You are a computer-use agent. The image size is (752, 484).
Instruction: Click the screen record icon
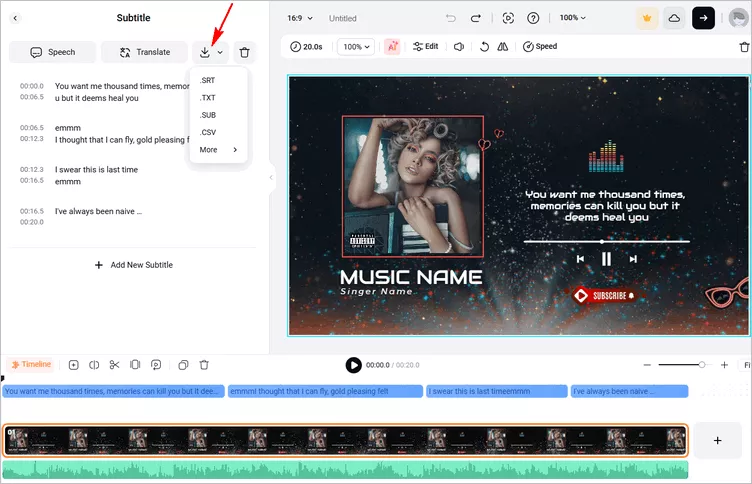click(x=508, y=18)
